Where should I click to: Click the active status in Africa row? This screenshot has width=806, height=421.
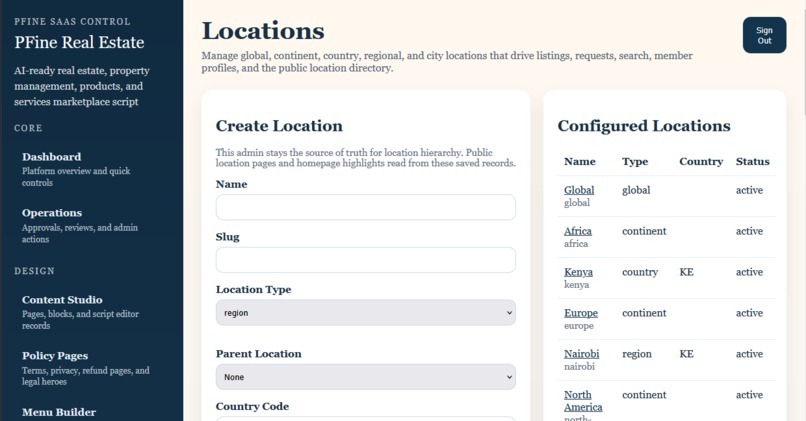pyautogui.click(x=749, y=231)
